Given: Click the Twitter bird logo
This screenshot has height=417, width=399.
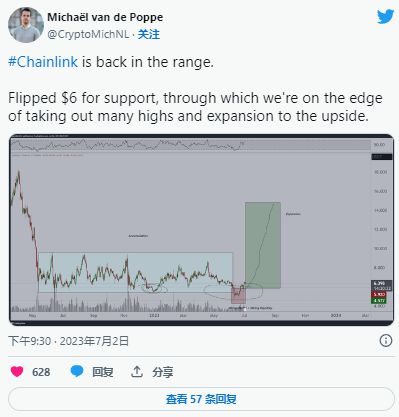Looking at the screenshot, I should [x=385, y=17].
